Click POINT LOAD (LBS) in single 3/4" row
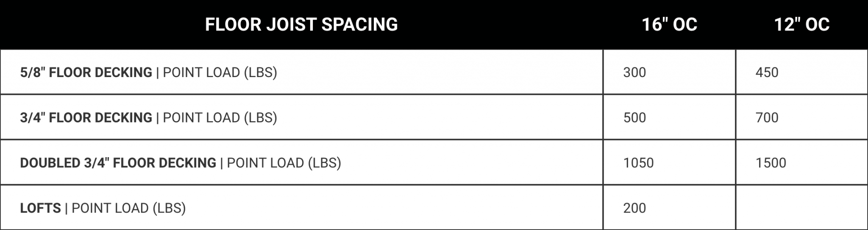 point(220,117)
